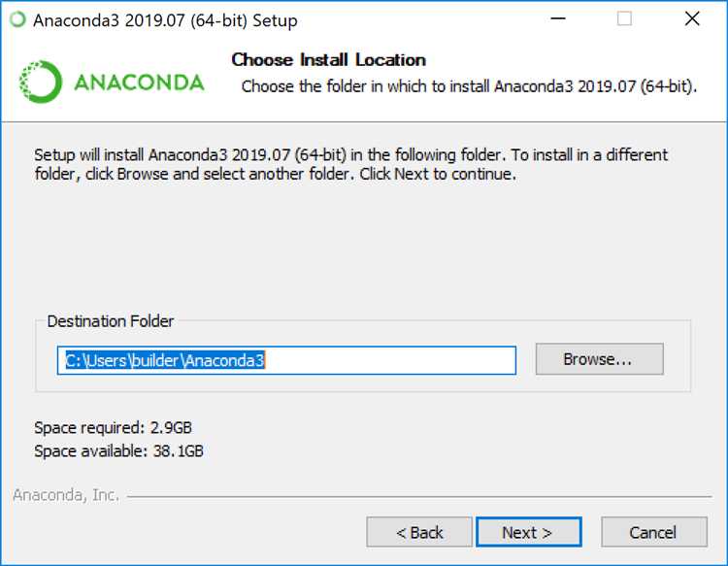Click the ANACONDA wordmark in the header
The height and width of the screenshot is (566, 728).
pos(139,83)
